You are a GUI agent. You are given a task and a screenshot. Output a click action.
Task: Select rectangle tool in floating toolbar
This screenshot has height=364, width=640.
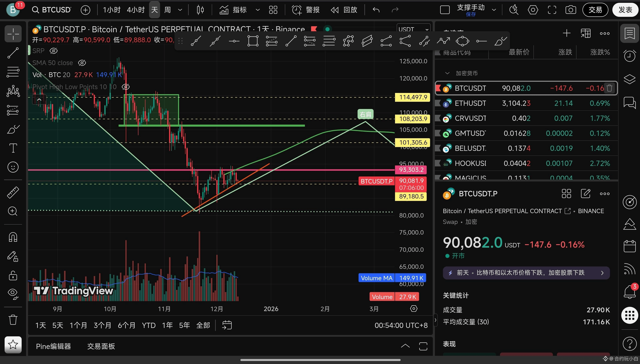(x=253, y=41)
